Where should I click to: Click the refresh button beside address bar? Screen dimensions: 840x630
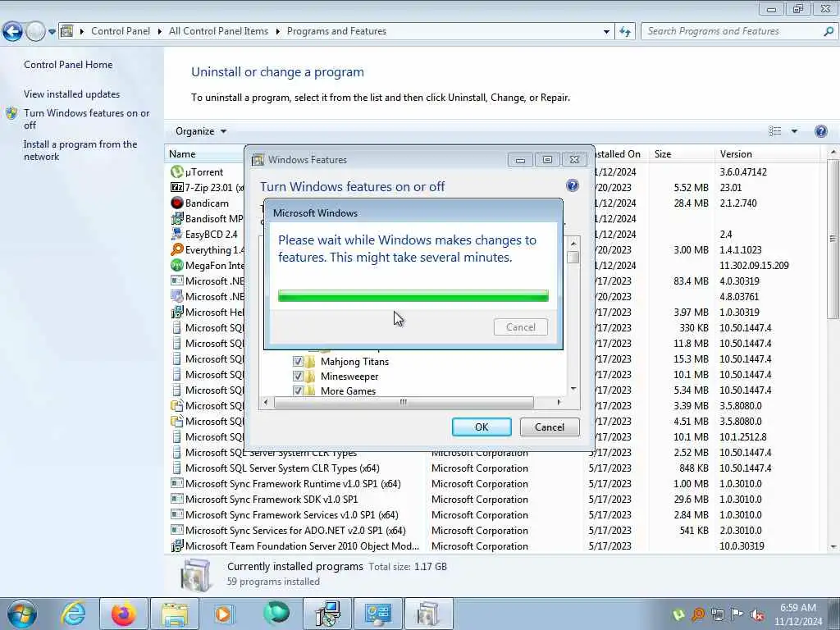click(x=624, y=32)
